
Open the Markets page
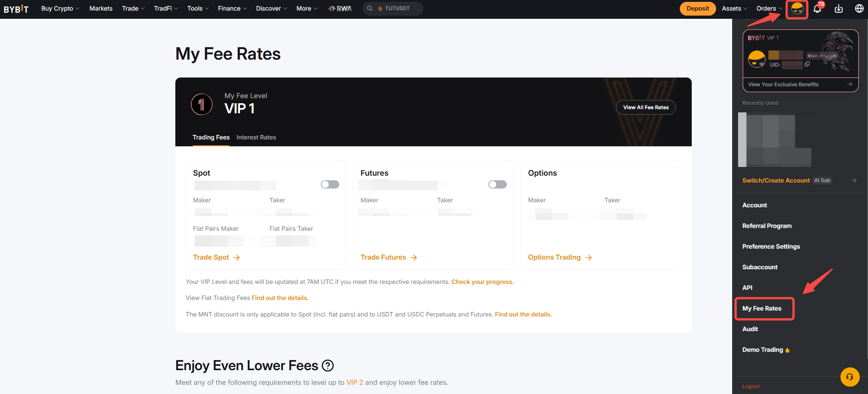coord(101,8)
